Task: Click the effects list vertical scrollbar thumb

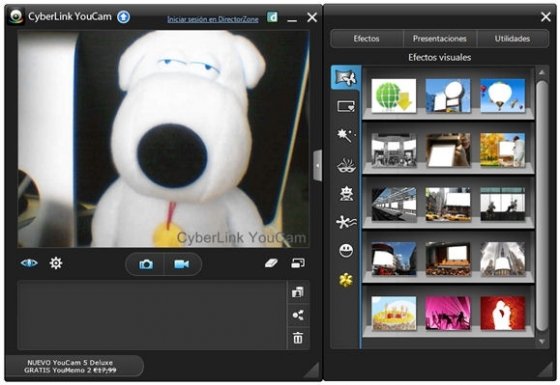Action: click(x=542, y=205)
